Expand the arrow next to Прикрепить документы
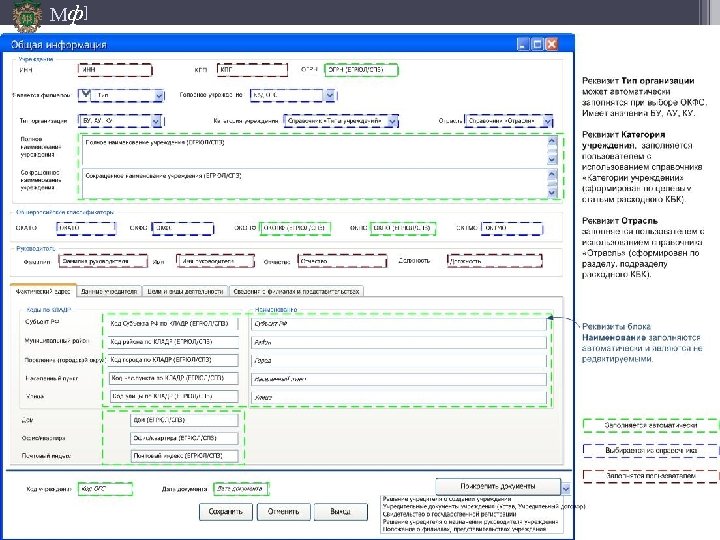 tap(566, 489)
